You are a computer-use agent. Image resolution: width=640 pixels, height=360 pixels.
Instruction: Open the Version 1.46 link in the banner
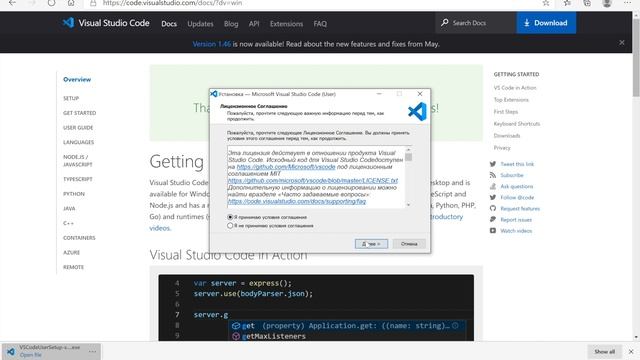pos(212,44)
